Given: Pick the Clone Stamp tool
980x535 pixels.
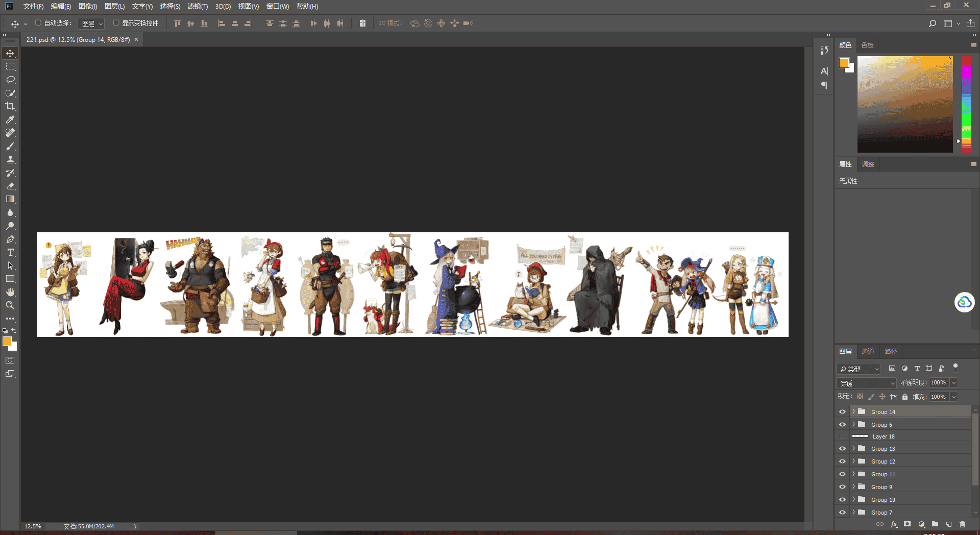Looking at the screenshot, I should click(10, 159).
